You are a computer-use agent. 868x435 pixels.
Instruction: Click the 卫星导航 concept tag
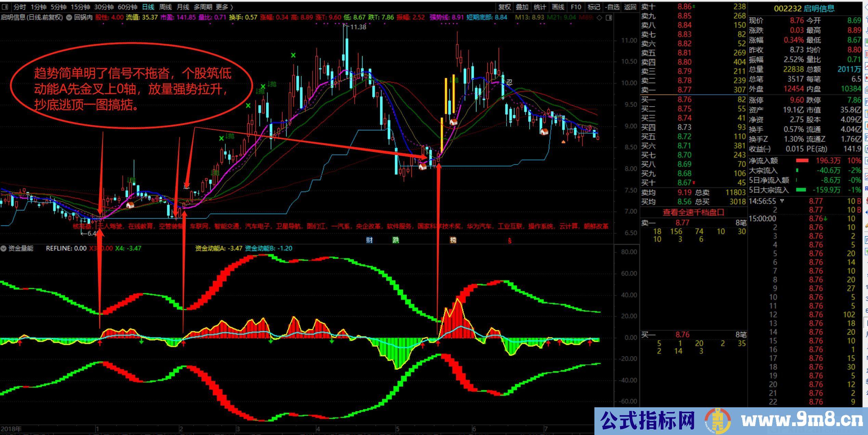point(289,226)
